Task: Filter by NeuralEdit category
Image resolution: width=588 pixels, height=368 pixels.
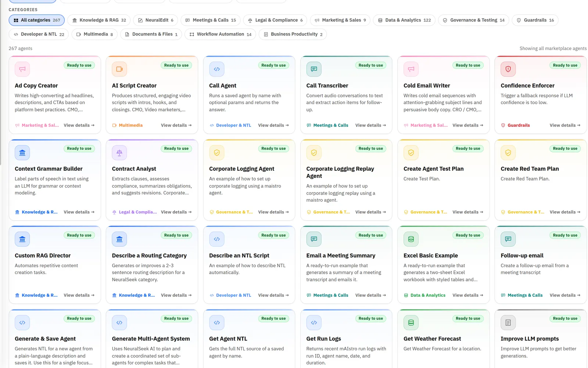Action: (156, 20)
